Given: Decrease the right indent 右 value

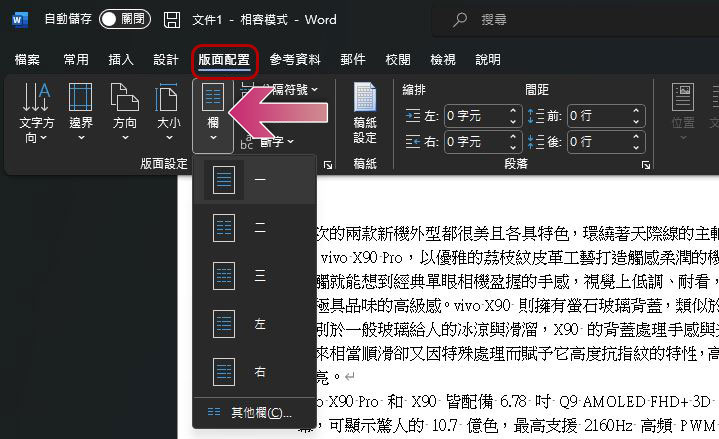Looking at the screenshot, I should pos(514,148).
